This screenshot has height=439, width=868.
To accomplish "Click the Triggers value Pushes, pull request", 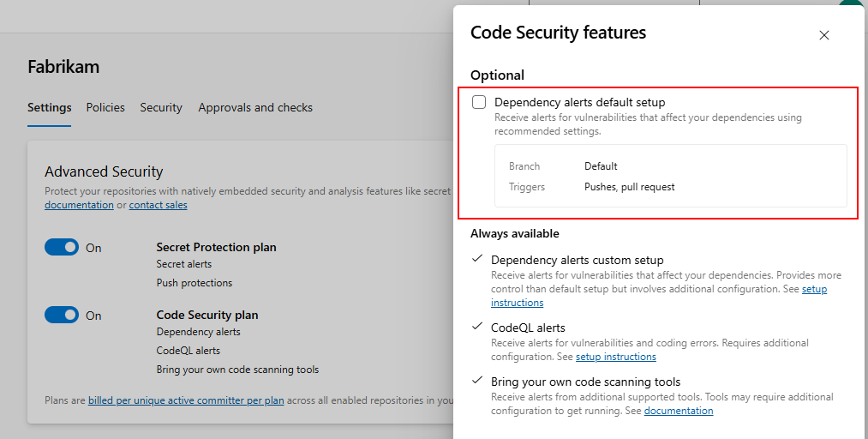I will (x=629, y=187).
